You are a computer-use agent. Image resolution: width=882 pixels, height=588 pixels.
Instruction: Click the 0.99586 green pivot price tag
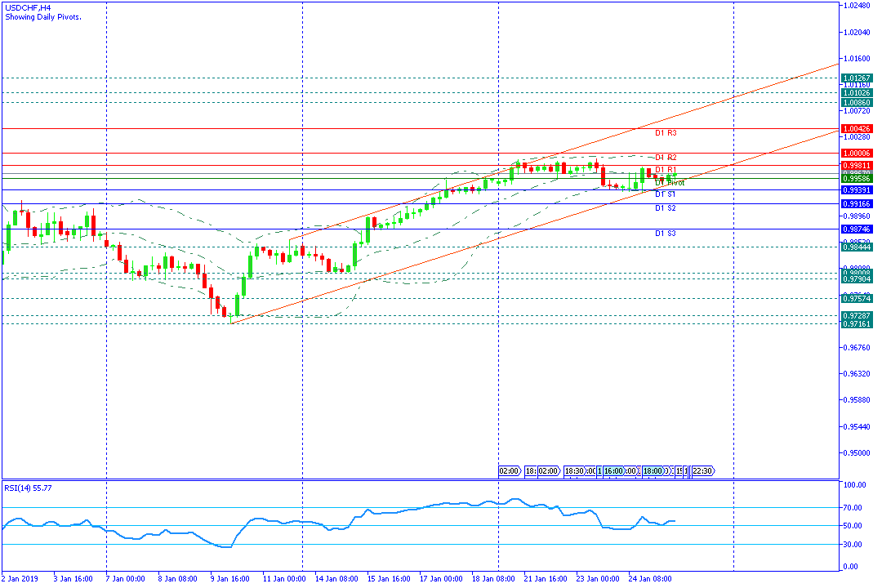pos(856,178)
